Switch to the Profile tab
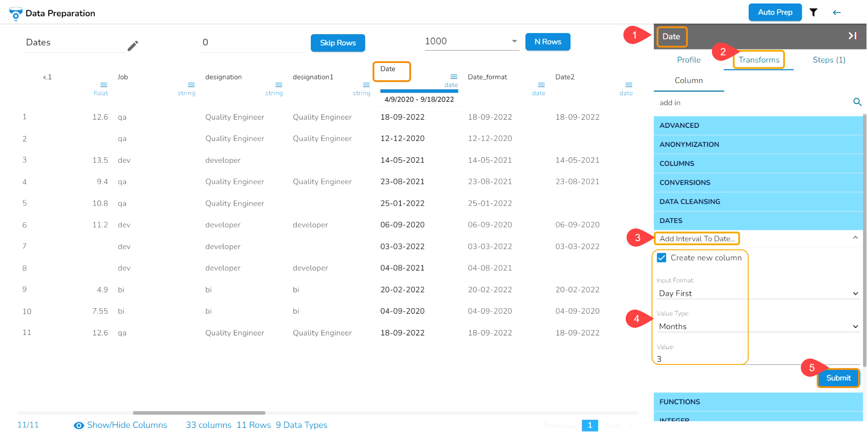This screenshot has height=432, width=868. (689, 60)
